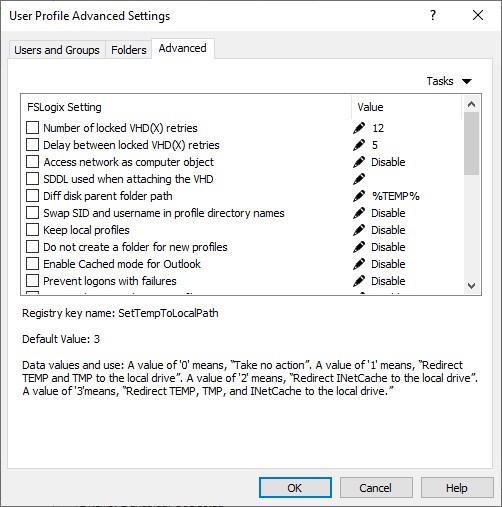The height and width of the screenshot is (507, 502).
Task: Enable Keep local profiles checkbox
Action: pyautogui.click(x=32, y=230)
